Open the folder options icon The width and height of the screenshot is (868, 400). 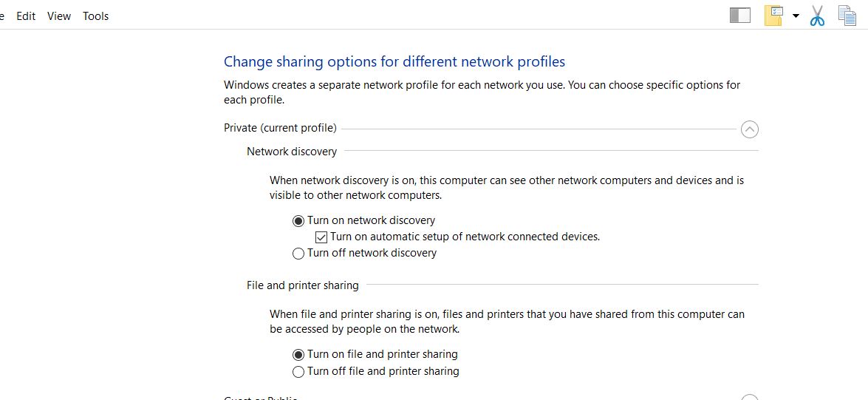773,16
